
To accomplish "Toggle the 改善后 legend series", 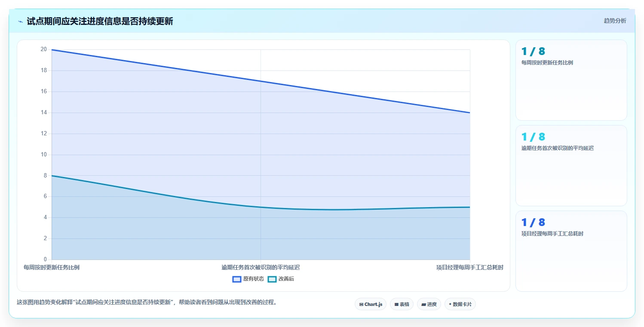I will click(x=281, y=279).
